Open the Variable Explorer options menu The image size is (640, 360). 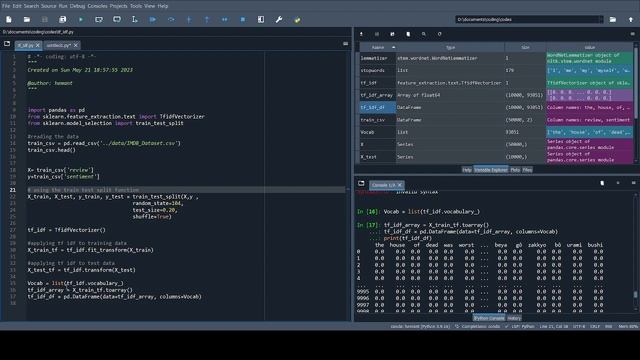tap(633, 34)
